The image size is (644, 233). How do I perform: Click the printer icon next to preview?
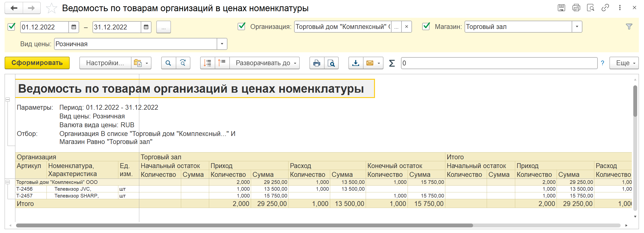pyautogui.click(x=317, y=63)
